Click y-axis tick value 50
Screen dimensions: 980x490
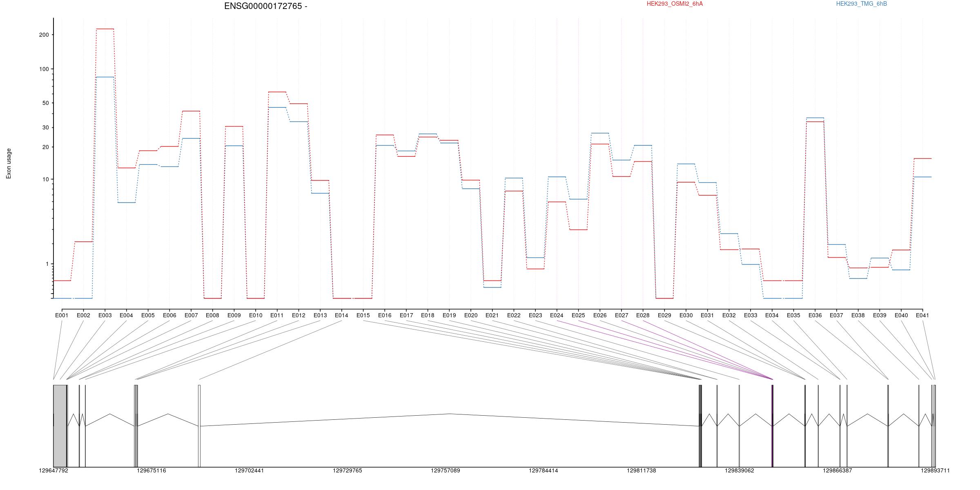pos(45,103)
